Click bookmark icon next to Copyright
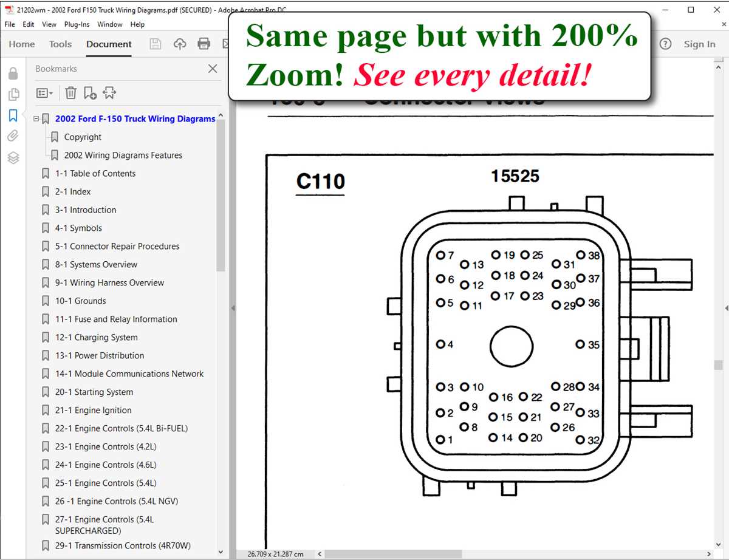The height and width of the screenshot is (560, 729). (x=55, y=137)
